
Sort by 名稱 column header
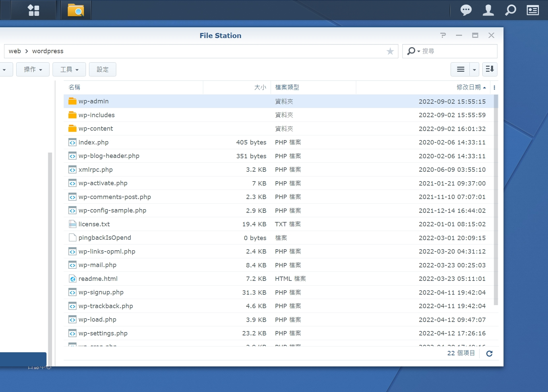click(x=133, y=88)
